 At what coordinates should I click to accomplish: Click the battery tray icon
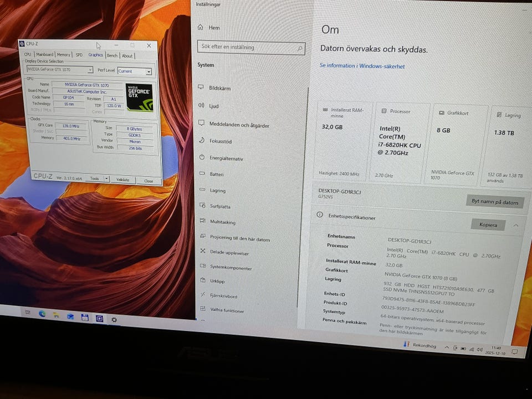463,349
